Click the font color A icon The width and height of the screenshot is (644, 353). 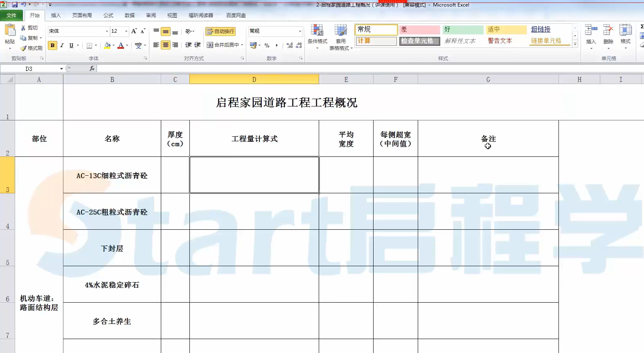pyautogui.click(x=121, y=45)
